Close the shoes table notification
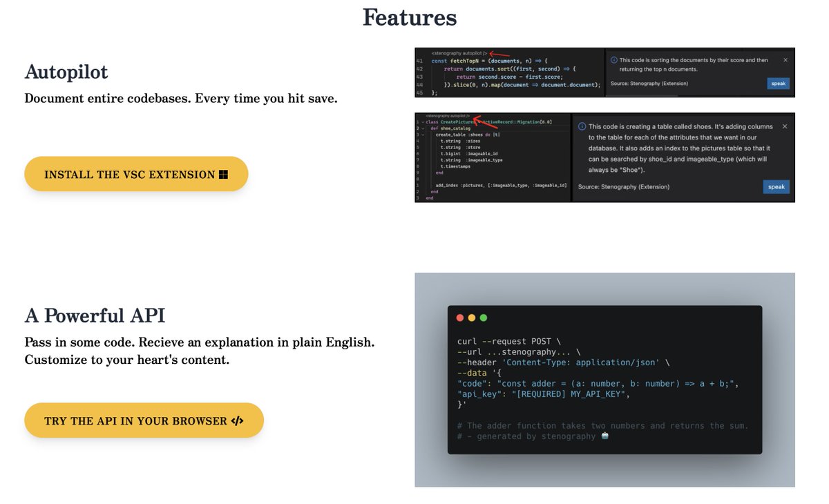 [785, 127]
